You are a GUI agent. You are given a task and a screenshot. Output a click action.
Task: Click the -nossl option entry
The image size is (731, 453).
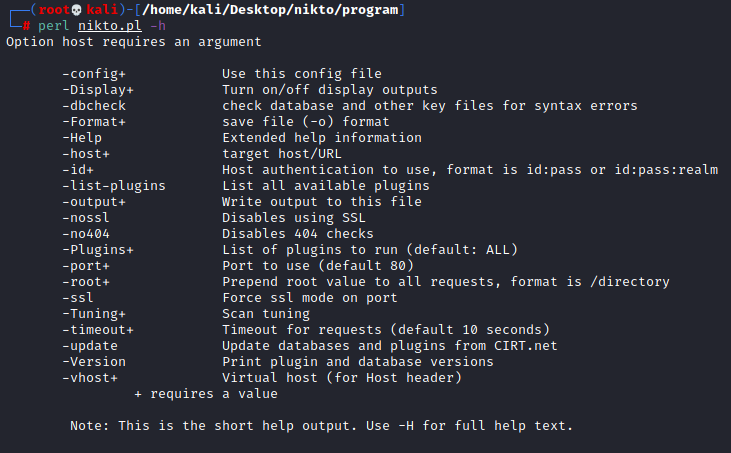click(86, 217)
